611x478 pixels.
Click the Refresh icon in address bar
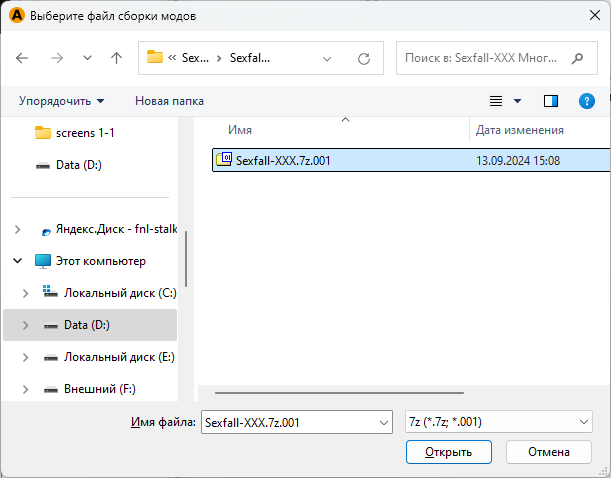(x=364, y=58)
